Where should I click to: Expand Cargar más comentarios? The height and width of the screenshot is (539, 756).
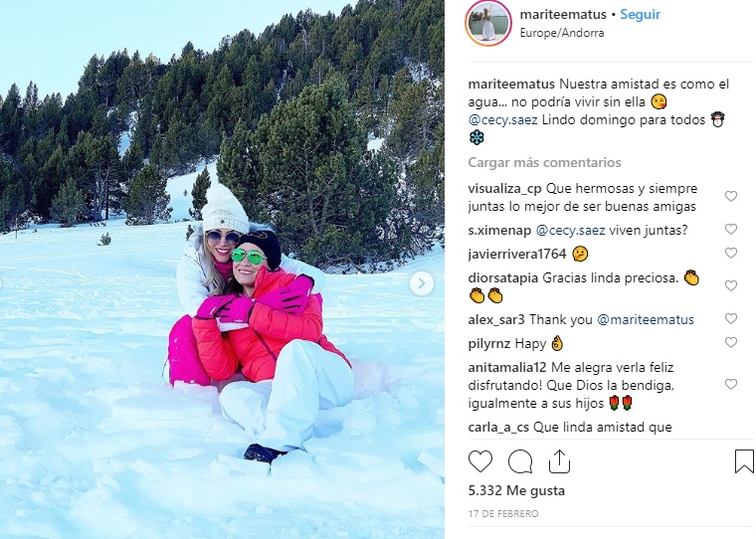(x=544, y=162)
